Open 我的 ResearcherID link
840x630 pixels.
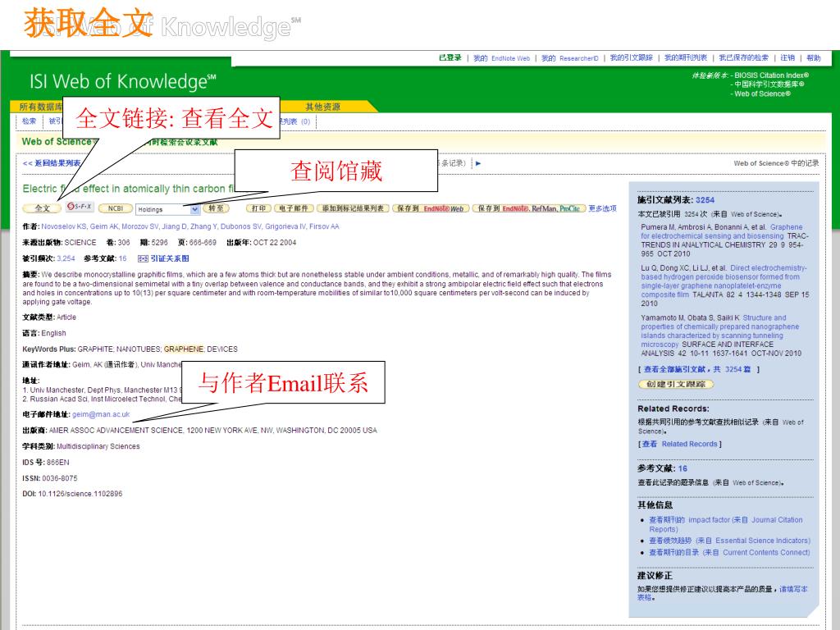569,58
